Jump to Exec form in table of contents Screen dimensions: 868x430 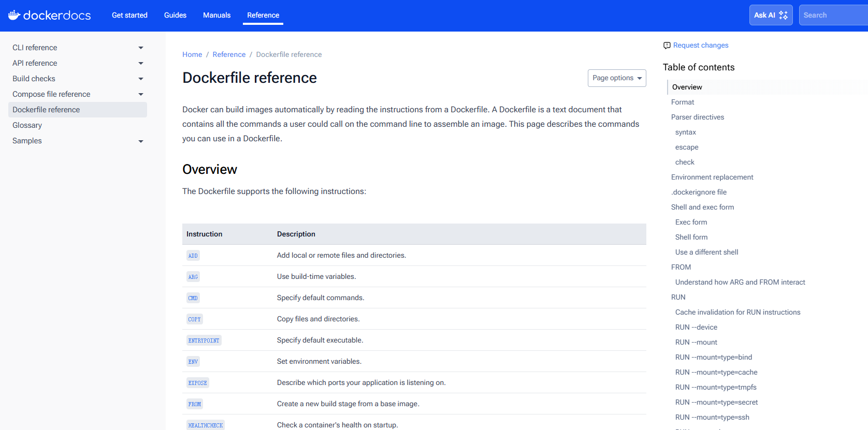691,222
